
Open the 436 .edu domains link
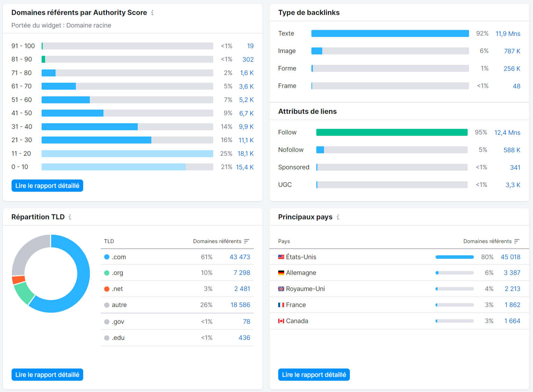pos(244,338)
